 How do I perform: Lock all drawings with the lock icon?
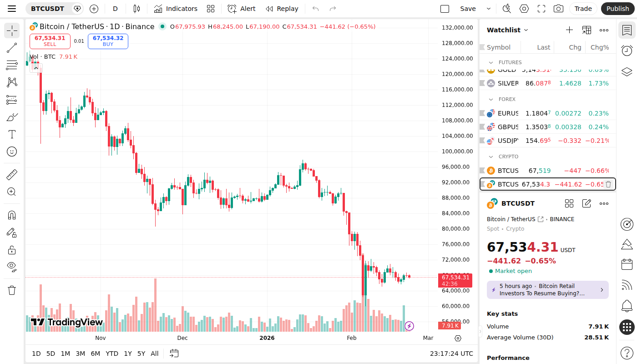point(11,249)
